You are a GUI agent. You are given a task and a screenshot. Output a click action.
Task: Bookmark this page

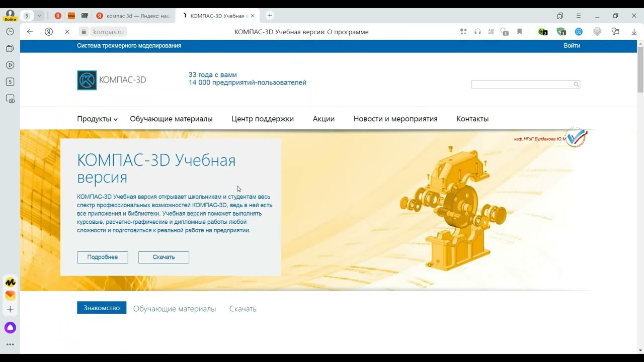(x=520, y=32)
